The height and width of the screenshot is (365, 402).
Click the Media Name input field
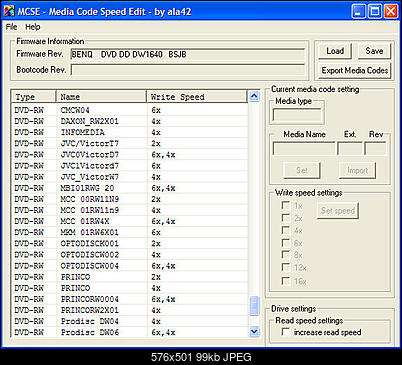click(x=304, y=148)
